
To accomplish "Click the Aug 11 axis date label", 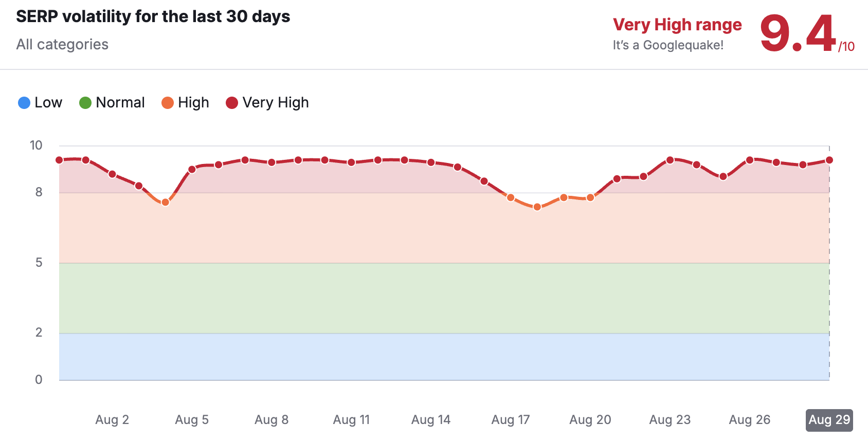I will [x=351, y=420].
